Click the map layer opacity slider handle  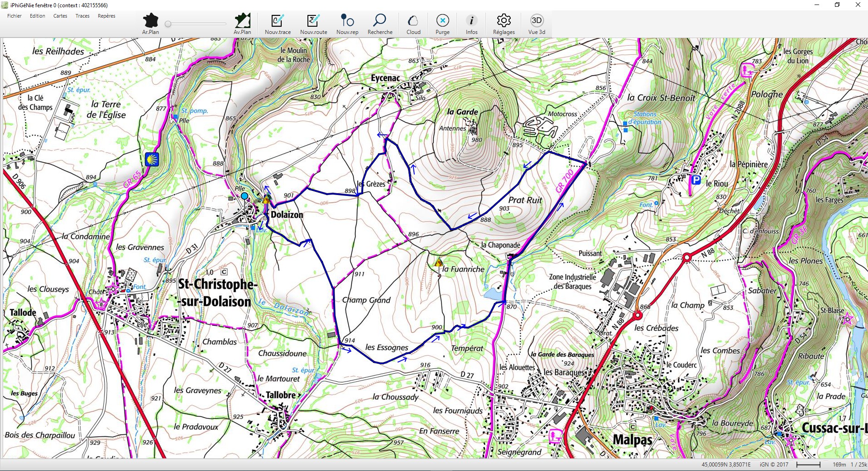pos(168,24)
